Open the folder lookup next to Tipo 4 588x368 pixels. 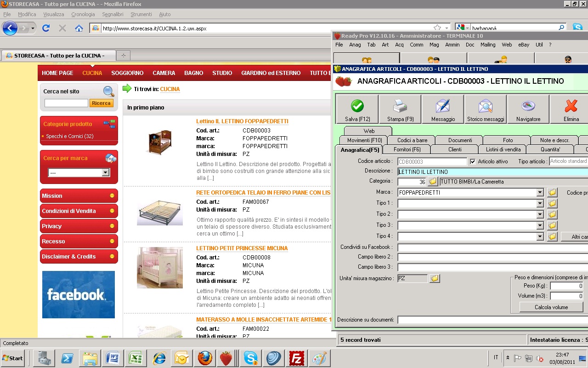coord(552,236)
